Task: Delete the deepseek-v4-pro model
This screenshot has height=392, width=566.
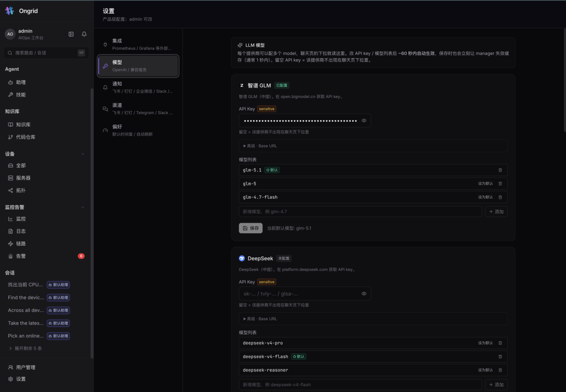Action: pyautogui.click(x=500, y=343)
